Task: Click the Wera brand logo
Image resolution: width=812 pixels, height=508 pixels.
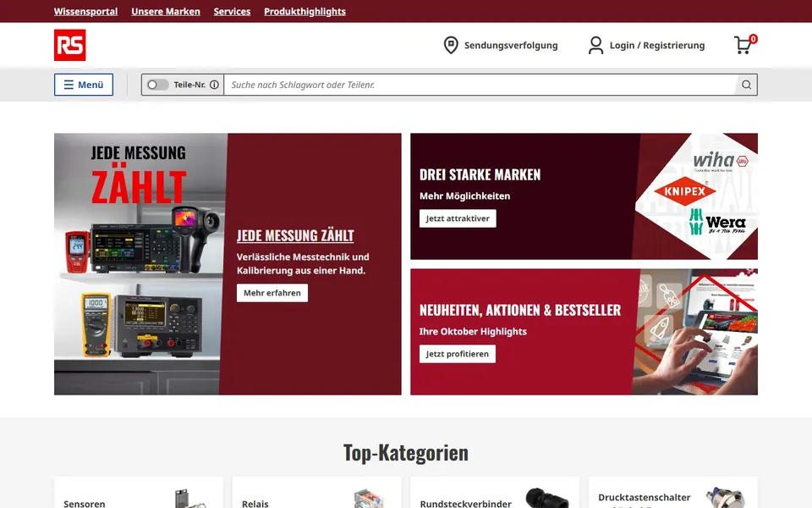Action: pos(717,222)
